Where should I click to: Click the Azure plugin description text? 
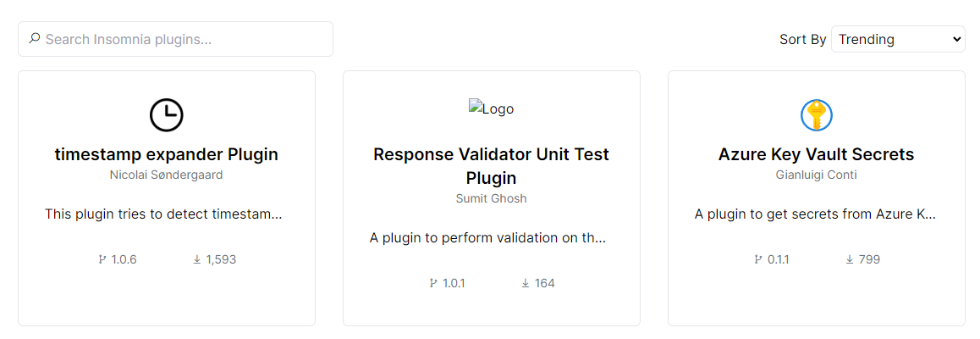pos(815,214)
